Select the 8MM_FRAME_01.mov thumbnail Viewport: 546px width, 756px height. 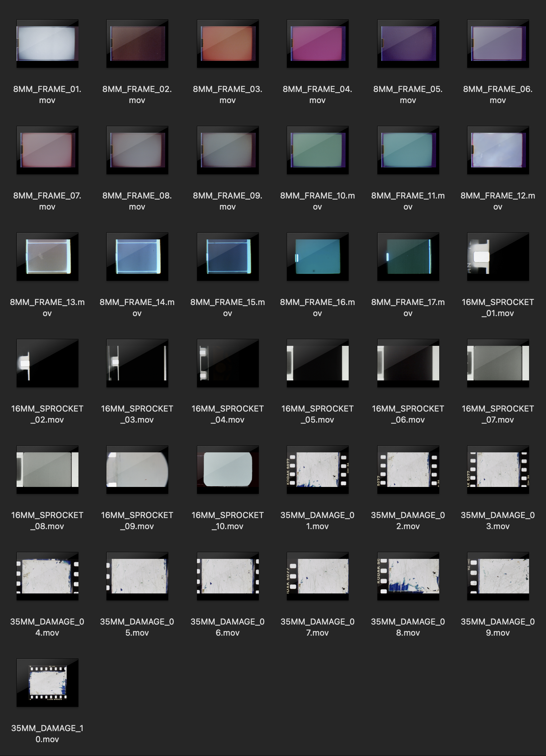47,44
